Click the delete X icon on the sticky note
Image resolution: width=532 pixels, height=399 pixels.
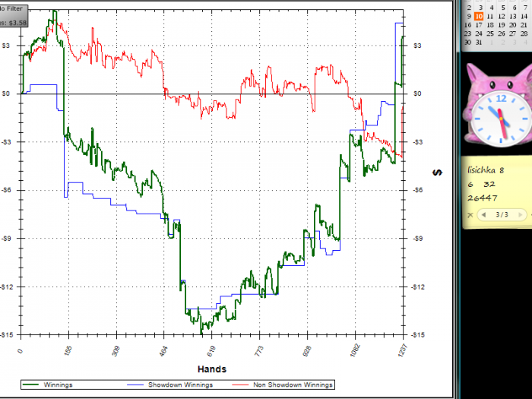tap(470, 215)
